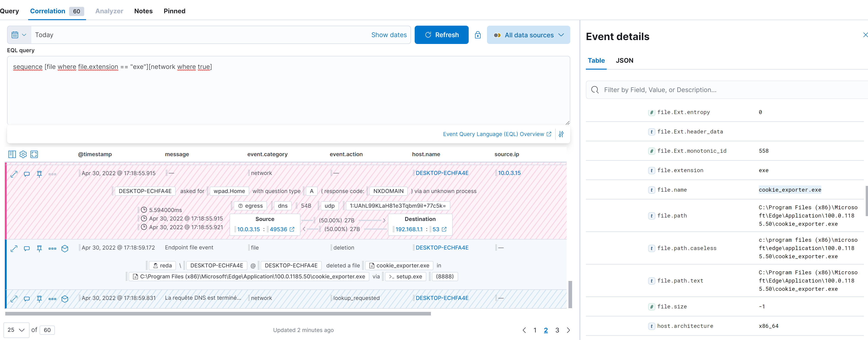Switch to the Notes tab
This screenshot has height=340, width=868.
tap(143, 11)
